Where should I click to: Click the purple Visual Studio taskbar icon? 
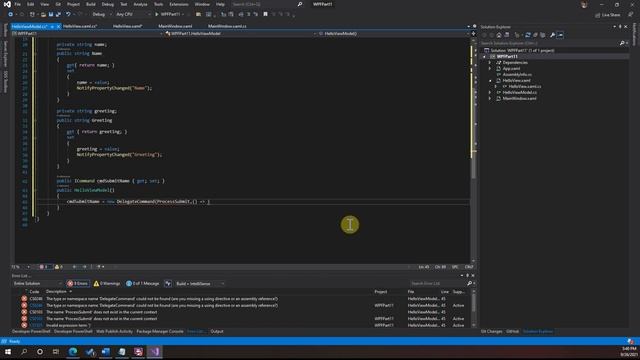click(155, 351)
